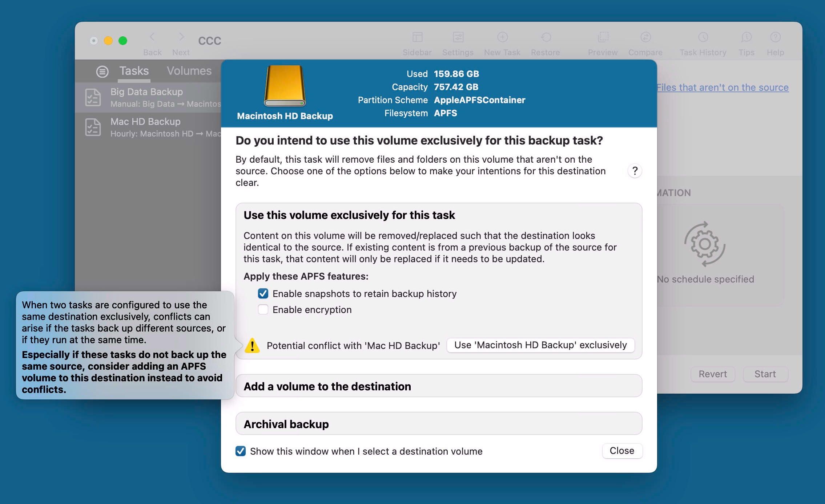Select the Big Data Backup task

point(148,97)
